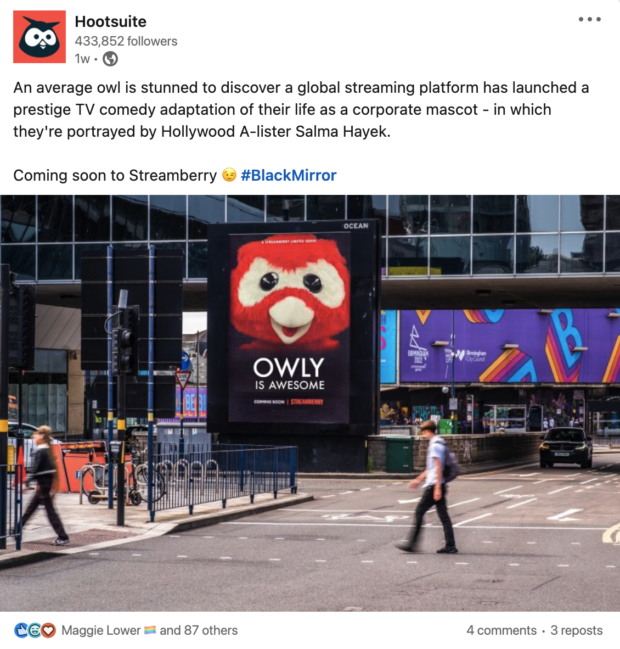Click the pride flag next to Maggie Lower

(150, 630)
